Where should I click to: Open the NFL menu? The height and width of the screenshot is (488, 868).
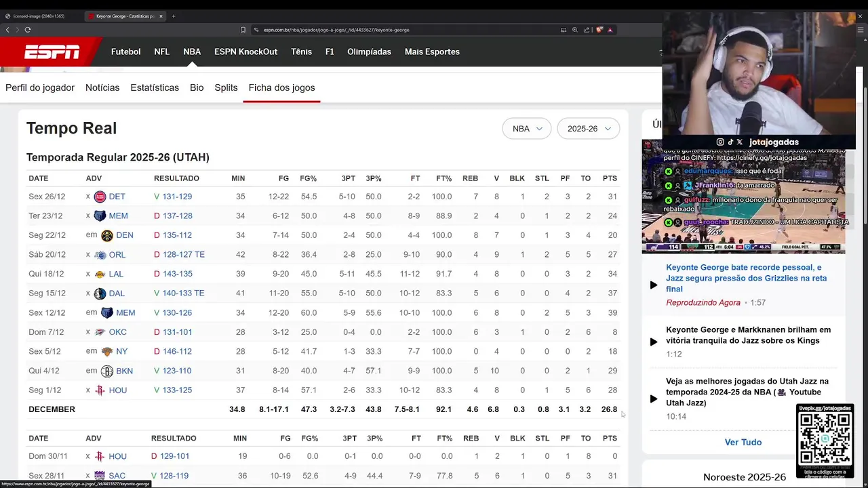161,52
